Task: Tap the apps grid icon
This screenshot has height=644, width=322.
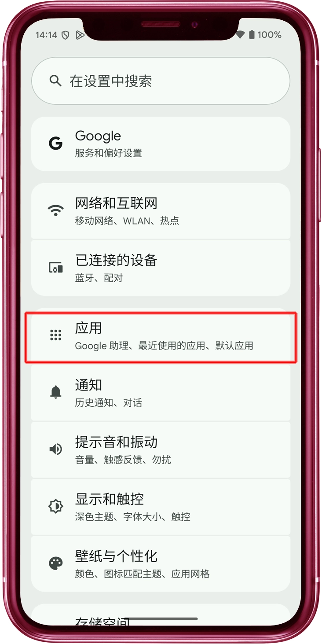Action: coord(55,335)
